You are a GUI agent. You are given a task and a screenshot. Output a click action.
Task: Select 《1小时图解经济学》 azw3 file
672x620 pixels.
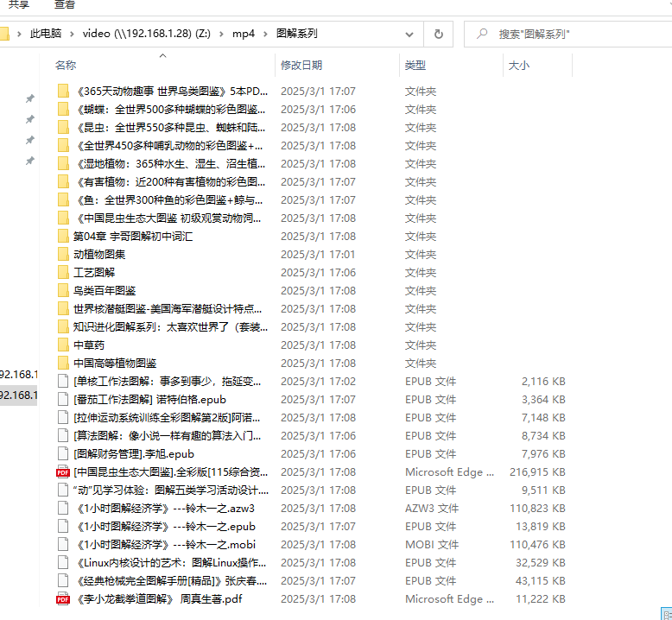pyautogui.click(x=164, y=508)
